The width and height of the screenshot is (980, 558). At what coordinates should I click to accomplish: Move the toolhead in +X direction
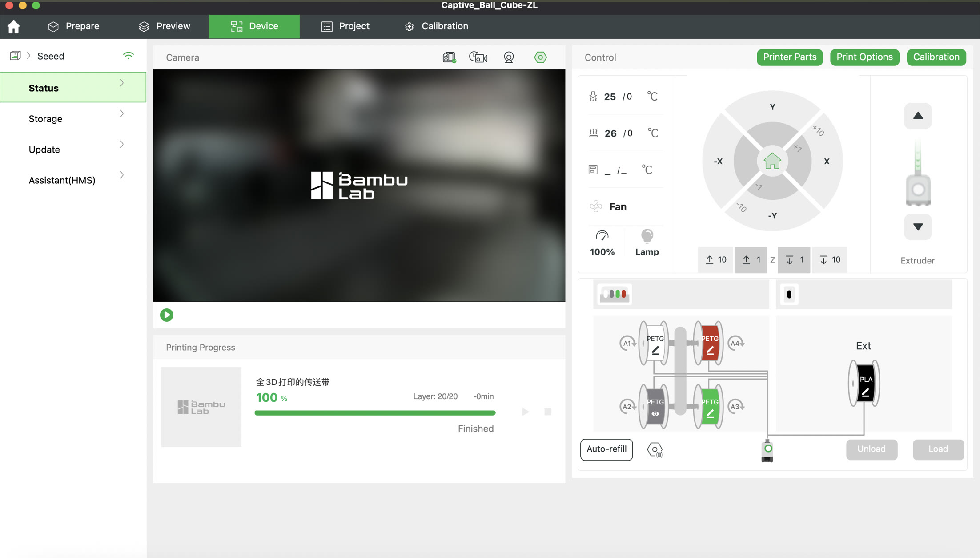click(x=827, y=161)
